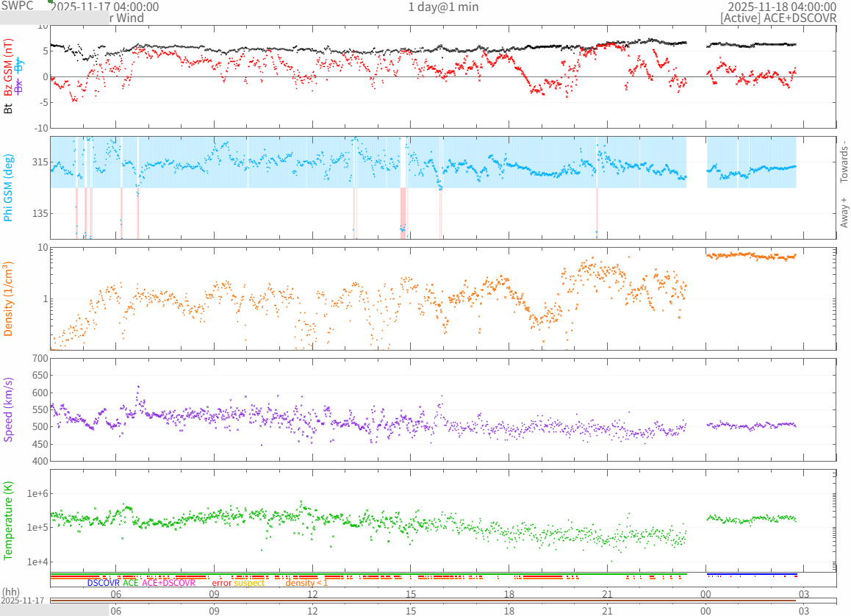Click the 12 hour mark on the time axis
This screenshot has height=616, width=851.
(x=312, y=593)
